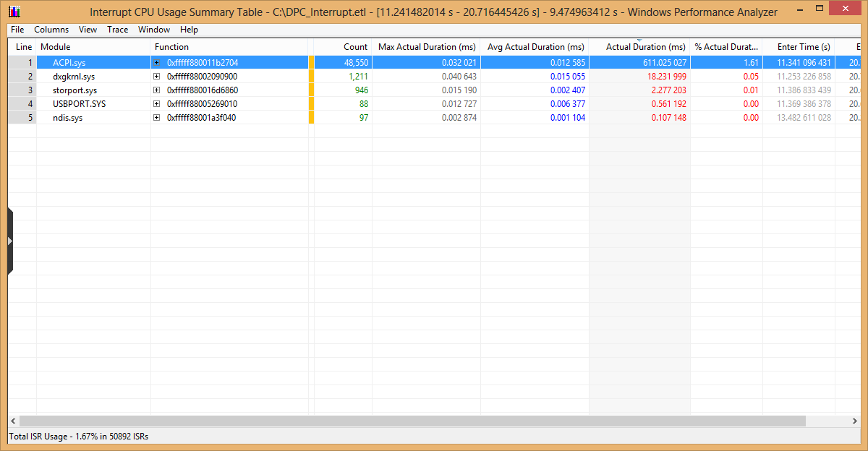Click avg duration value 0.002 407
Screen dimensions: 868x451
coord(568,90)
